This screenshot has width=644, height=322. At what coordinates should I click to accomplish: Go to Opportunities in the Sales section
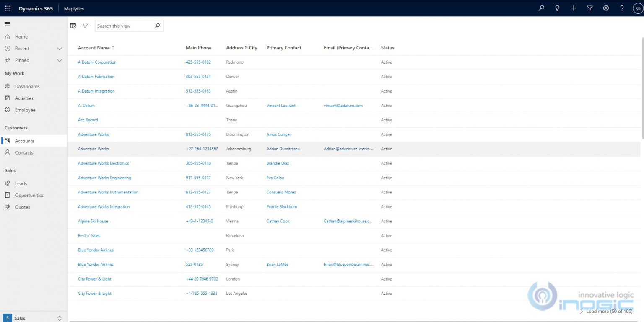pyautogui.click(x=30, y=195)
